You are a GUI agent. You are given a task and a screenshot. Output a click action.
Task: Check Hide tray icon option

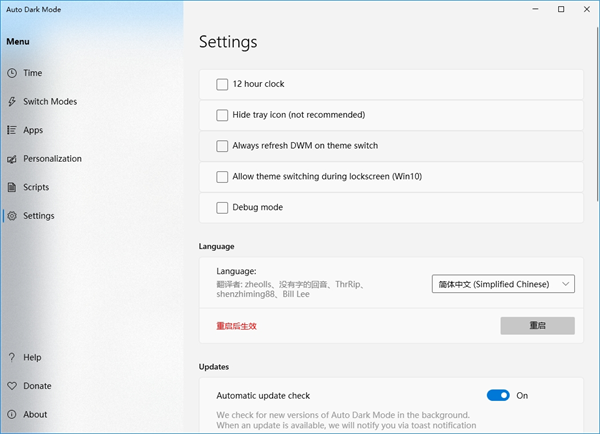(222, 115)
